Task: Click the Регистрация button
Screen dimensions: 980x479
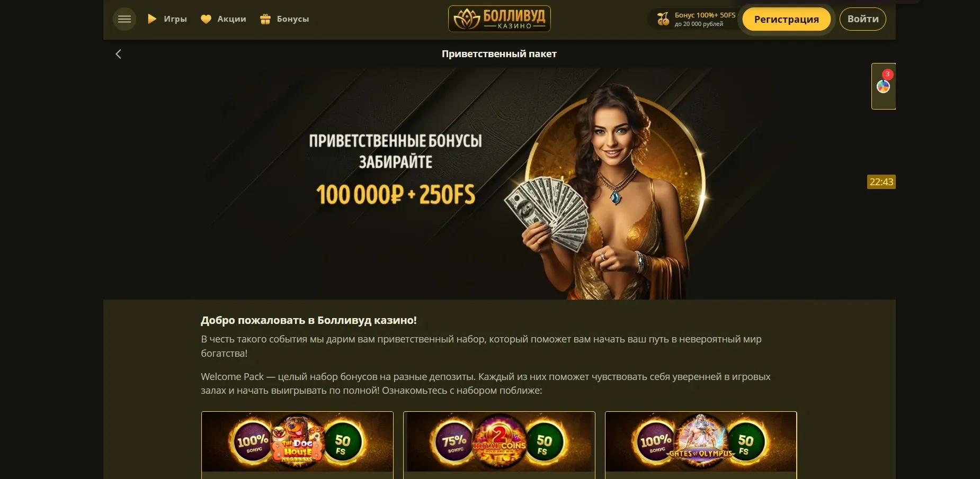Action: click(x=786, y=19)
